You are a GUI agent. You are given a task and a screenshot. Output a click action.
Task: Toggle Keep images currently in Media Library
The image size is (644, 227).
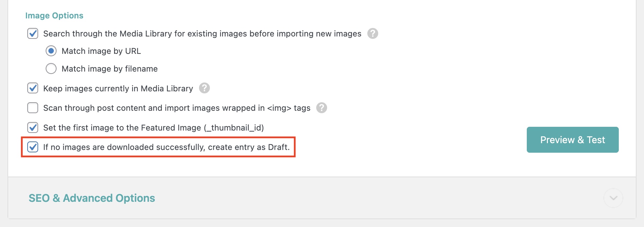(x=33, y=88)
